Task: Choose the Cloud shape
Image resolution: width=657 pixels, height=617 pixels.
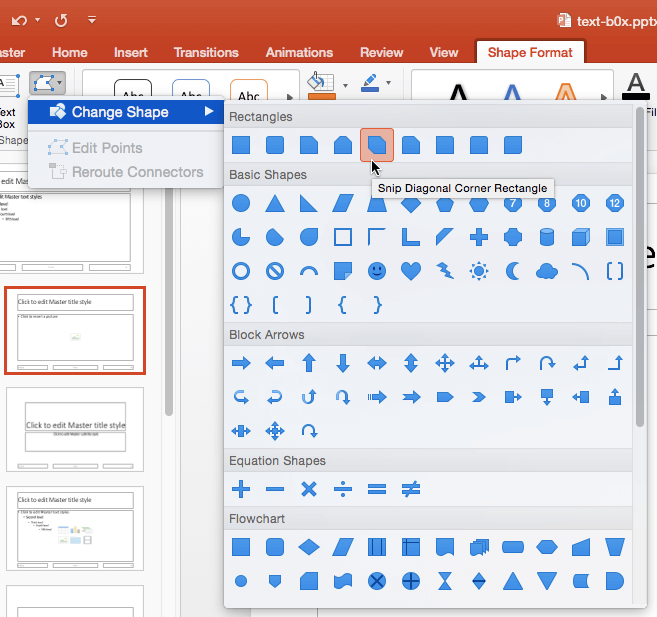Action: click(x=547, y=271)
